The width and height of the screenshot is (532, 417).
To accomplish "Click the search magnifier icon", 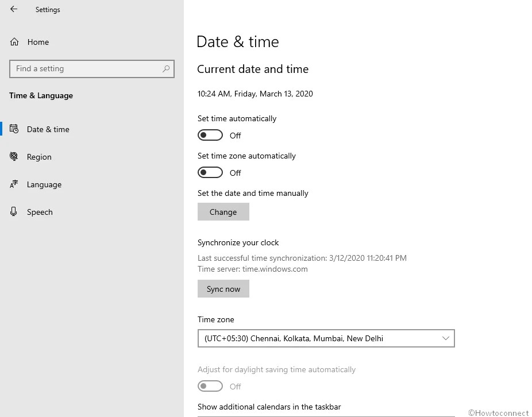I will (167, 68).
